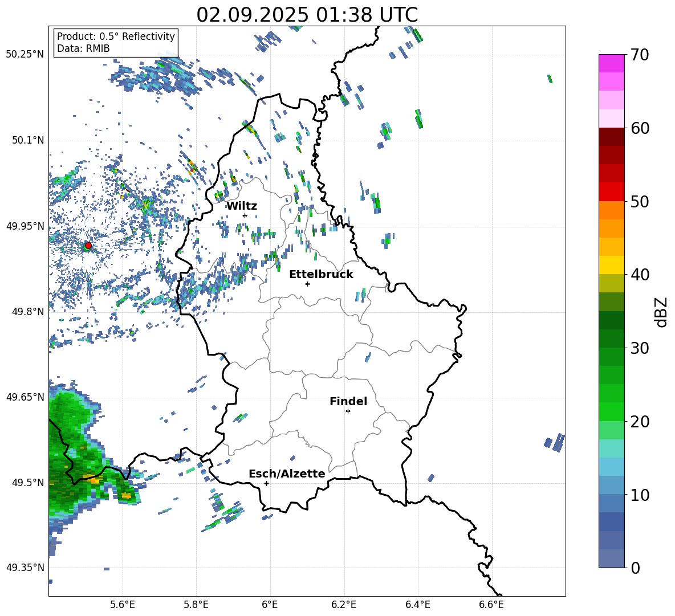Click the Wiltz city label
675x616 pixels.
click(242, 206)
